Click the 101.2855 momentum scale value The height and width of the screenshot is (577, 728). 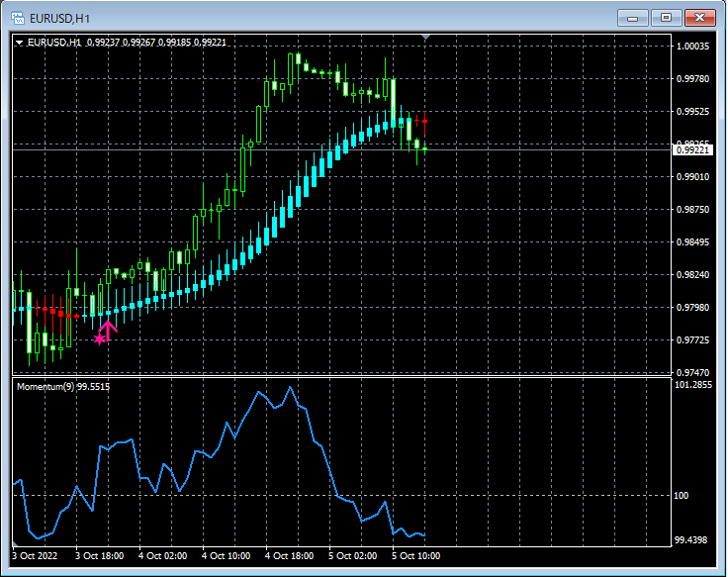pos(693,385)
